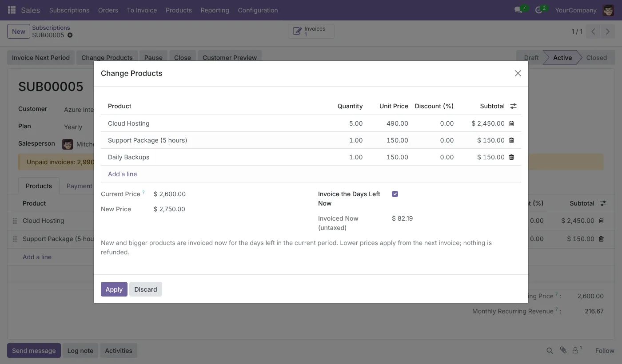Uncheck Invoice the Days Left Now
Image resolution: width=622 pixels, height=364 pixels.
[395, 194]
